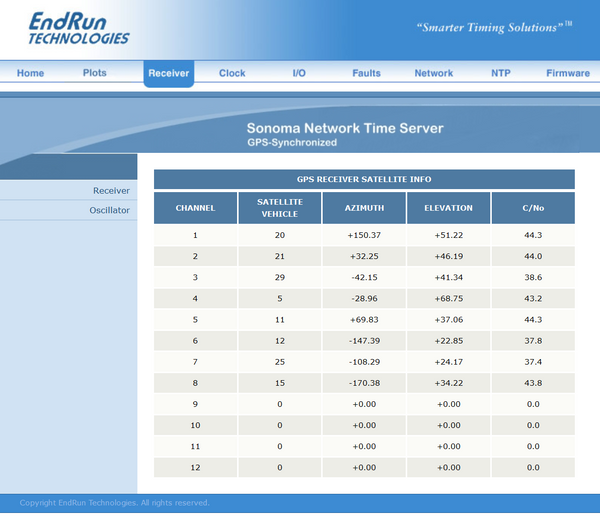Select elevation value +51.22

click(448, 235)
